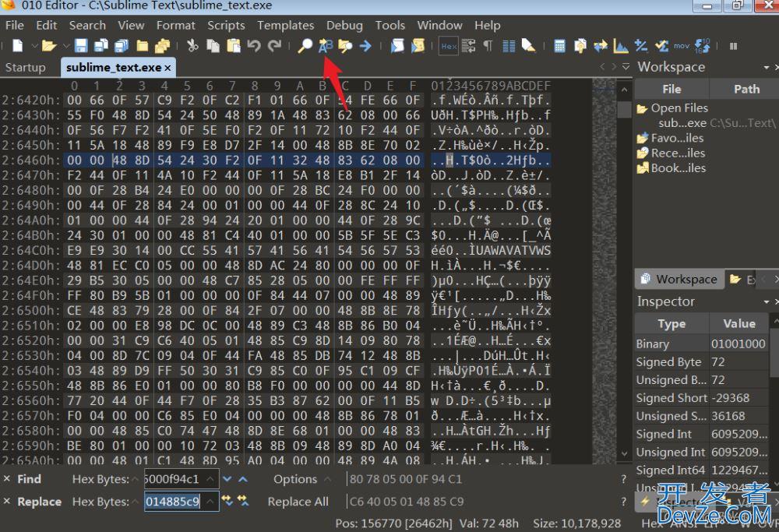Redo with the Redo arrow icon
The width and height of the screenshot is (779, 532).
tap(274, 46)
